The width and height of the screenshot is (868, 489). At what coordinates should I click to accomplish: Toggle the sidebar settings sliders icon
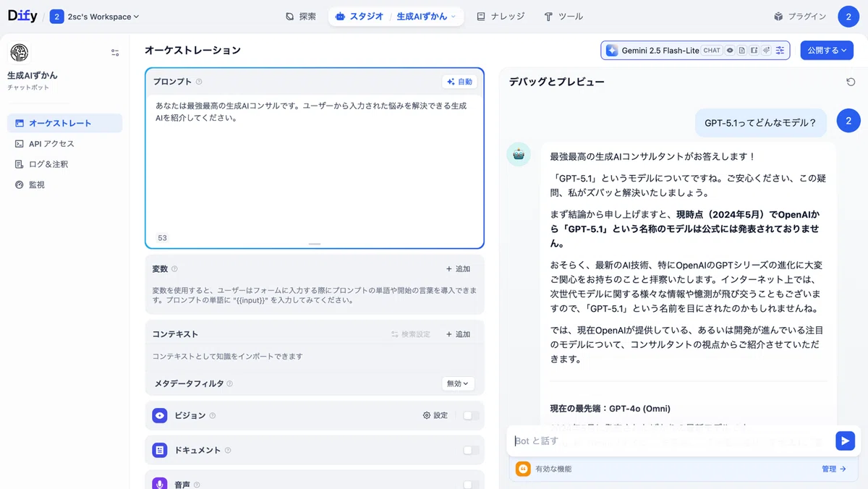pos(115,53)
